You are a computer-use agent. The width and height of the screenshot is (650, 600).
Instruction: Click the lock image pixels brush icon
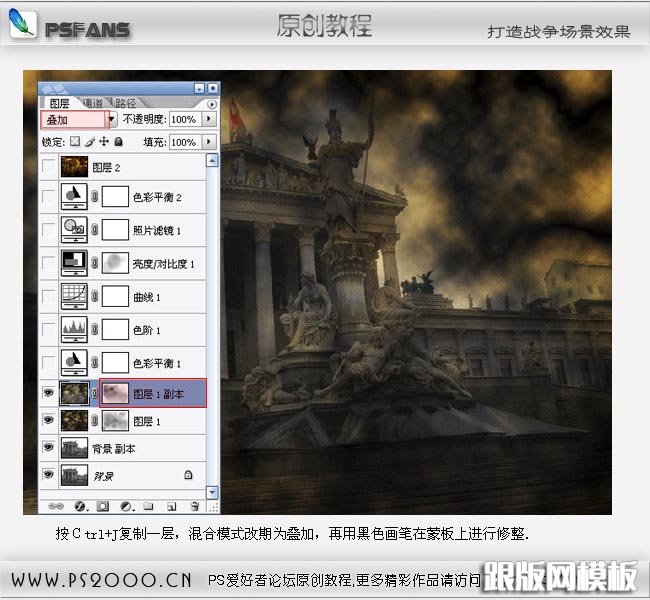click(x=89, y=142)
